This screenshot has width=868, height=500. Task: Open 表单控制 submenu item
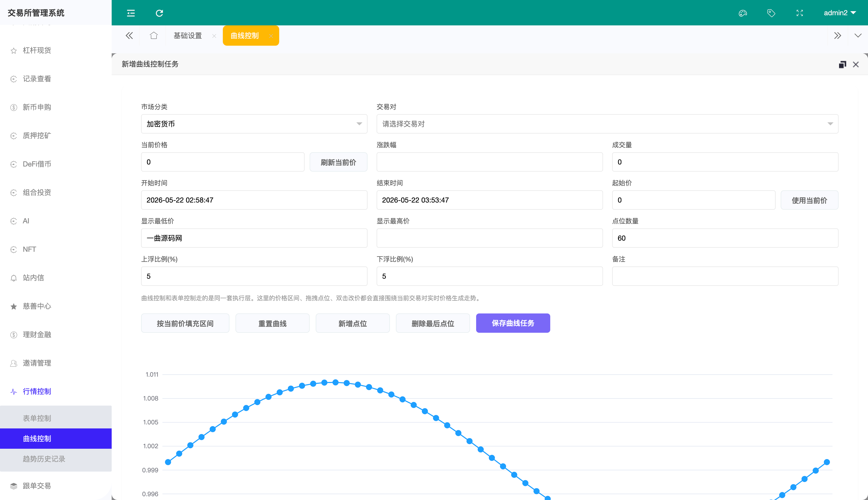pos(56,418)
